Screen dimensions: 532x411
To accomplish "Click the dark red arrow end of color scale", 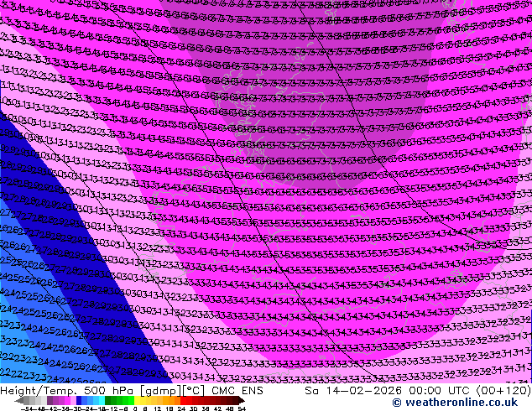I will (x=242, y=400).
